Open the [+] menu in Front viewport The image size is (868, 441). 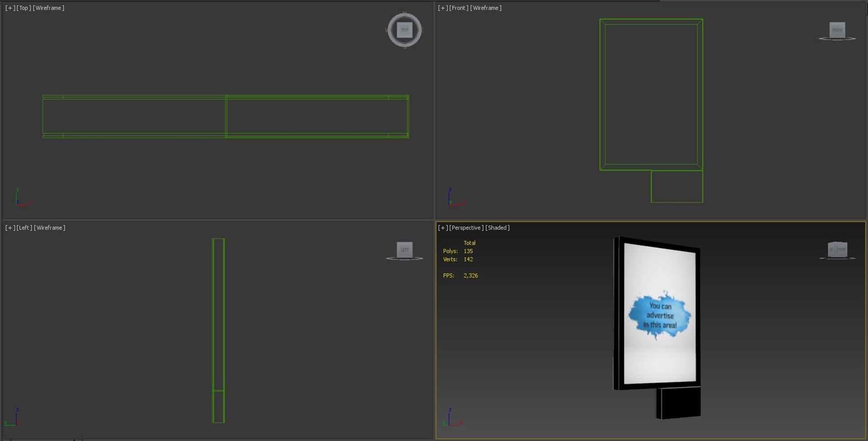443,8
